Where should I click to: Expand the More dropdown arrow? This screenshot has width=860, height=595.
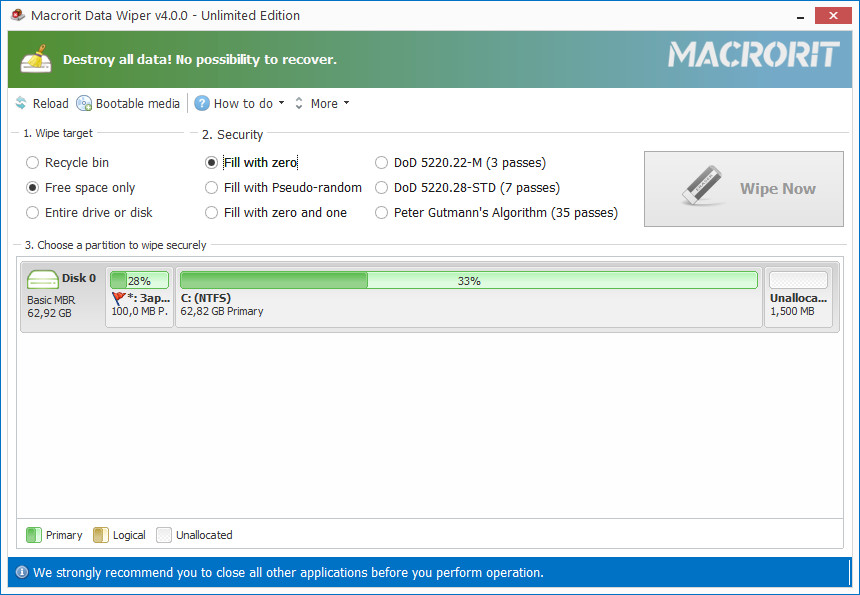346,103
